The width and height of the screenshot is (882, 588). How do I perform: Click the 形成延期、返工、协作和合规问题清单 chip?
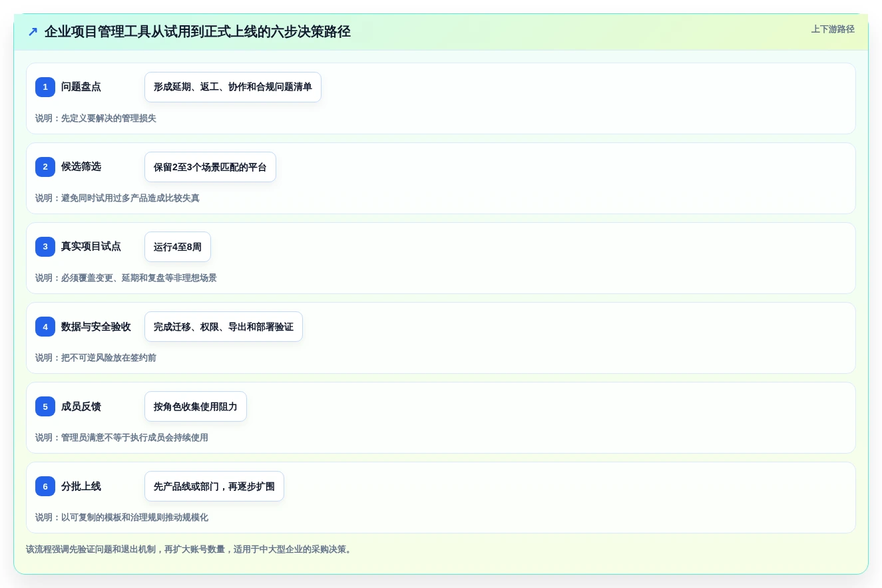click(233, 87)
